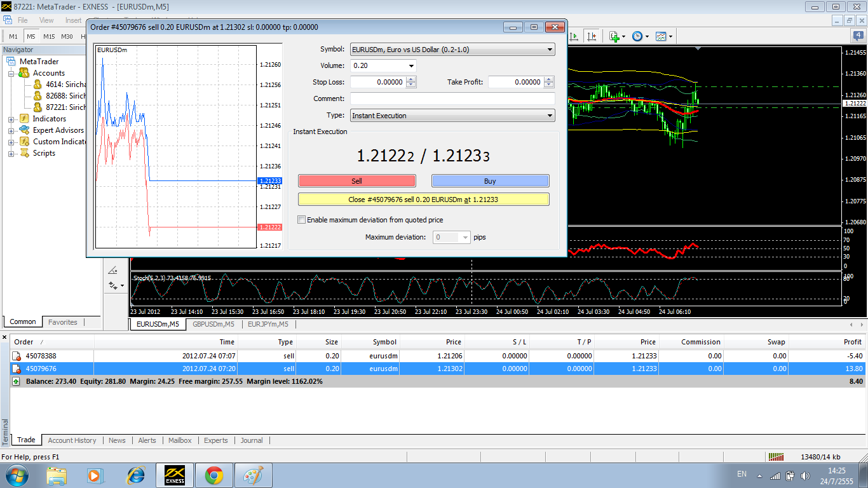Click the periodicity clock toolbar icon
Viewport: 868px width, 488px height.
tap(637, 36)
